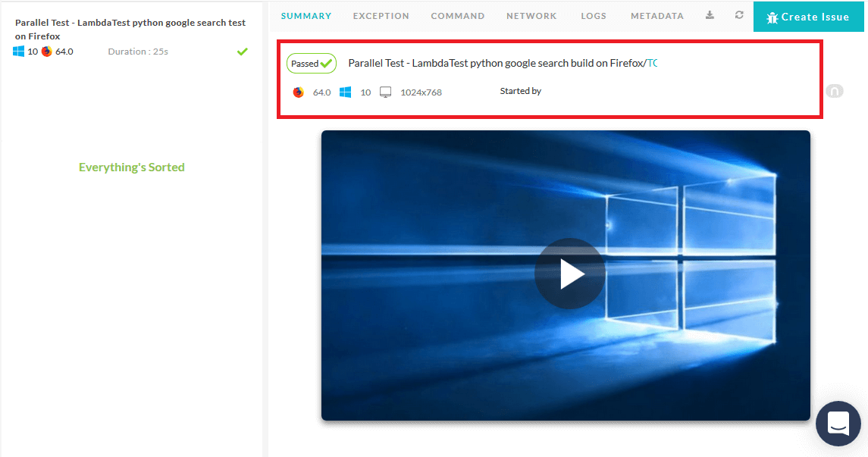Screen dimensions: 868x457
Task: Click the bug icon on Create Issue button
Action: click(x=772, y=16)
